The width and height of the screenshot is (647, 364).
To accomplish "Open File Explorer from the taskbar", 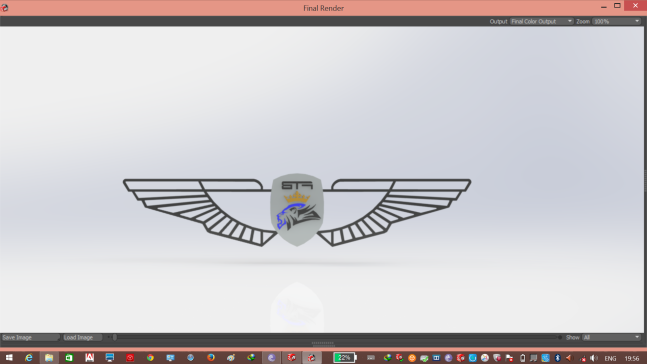I will (x=49, y=358).
